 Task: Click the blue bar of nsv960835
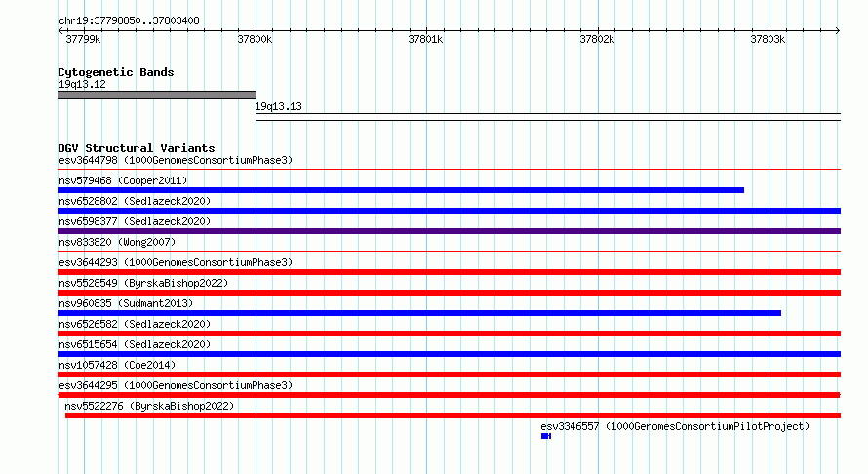tap(419, 313)
